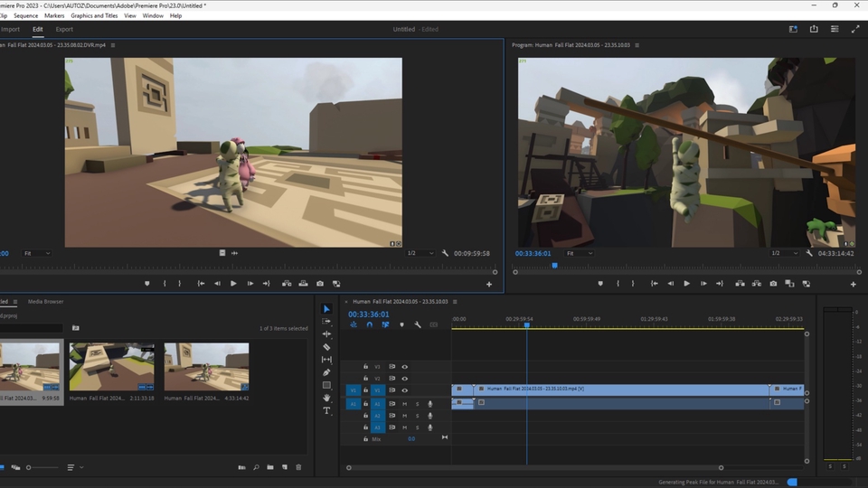Screen dimensions: 868x488
Task: Mute audio track A1
Action: pyautogui.click(x=404, y=403)
